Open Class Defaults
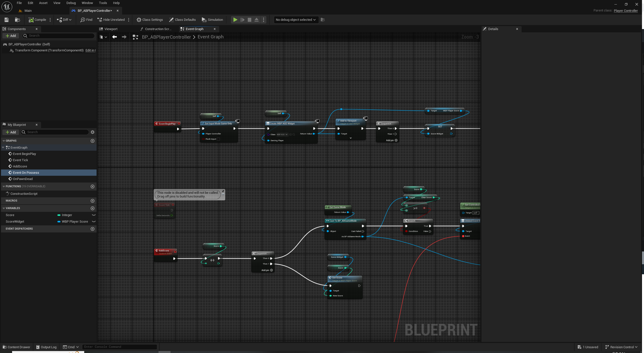Screen dimensions: 644x353 click(x=182, y=20)
